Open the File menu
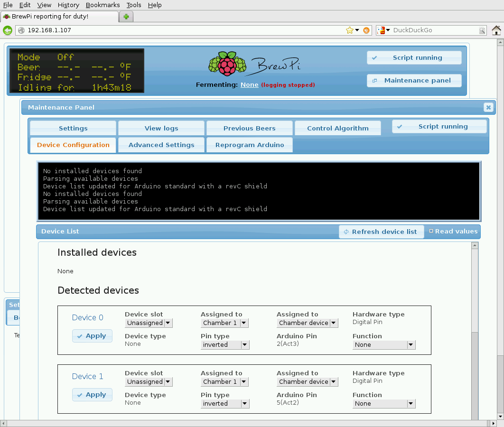Screen dimensions: 504x427 pyautogui.click(x=8, y=5)
